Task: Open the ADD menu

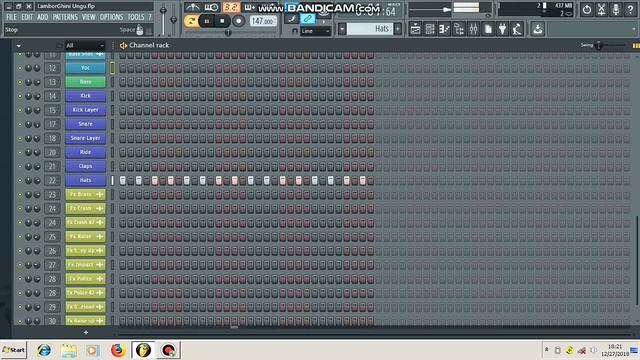Action: coord(42,17)
